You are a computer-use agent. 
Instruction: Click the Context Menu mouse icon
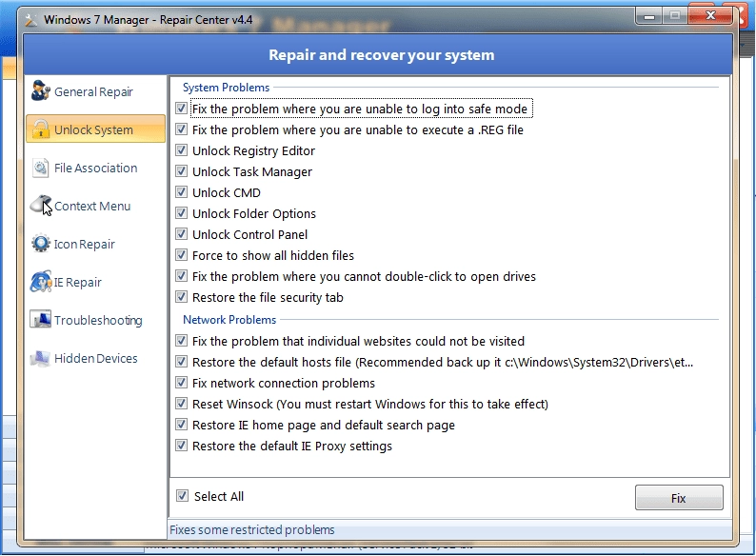click(x=41, y=205)
